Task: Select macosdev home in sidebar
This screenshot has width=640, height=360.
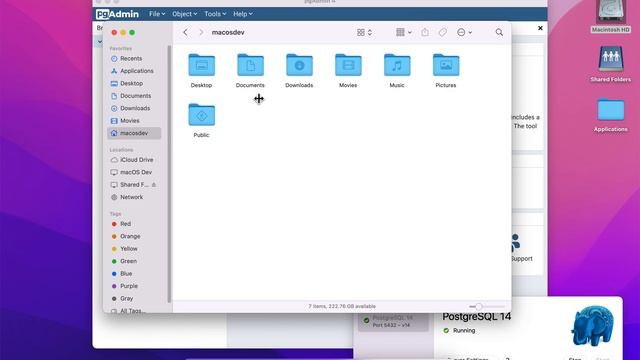Action: click(x=134, y=133)
